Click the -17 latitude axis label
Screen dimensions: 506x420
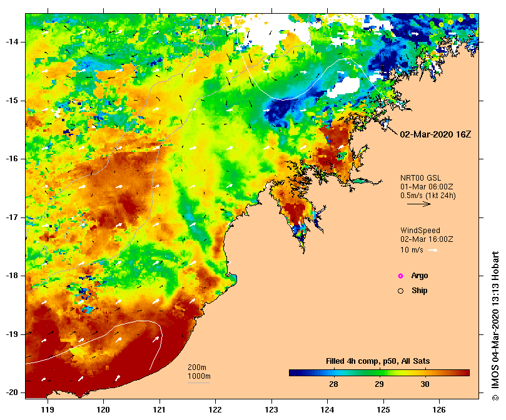click(12, 217)
